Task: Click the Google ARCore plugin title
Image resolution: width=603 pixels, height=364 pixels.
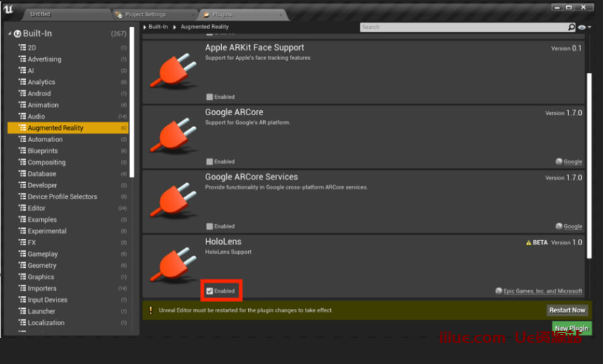Action: point(234,112)
